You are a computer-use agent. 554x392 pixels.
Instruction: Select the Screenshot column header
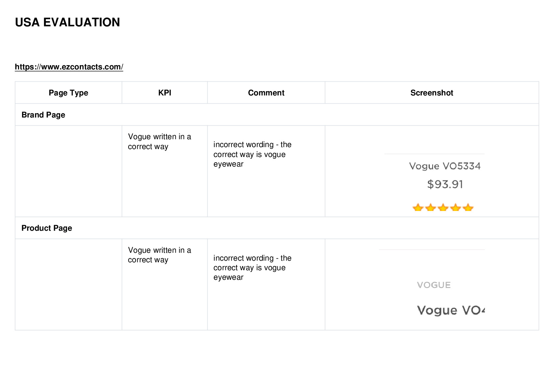[x=432, y=93]
